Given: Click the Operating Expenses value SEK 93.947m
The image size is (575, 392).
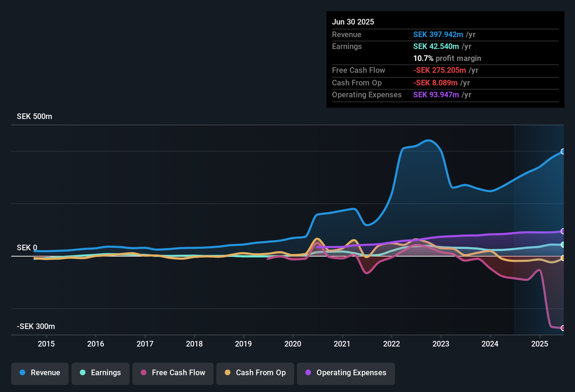Looking at the screenshot, I should click(x=436, y=95).
